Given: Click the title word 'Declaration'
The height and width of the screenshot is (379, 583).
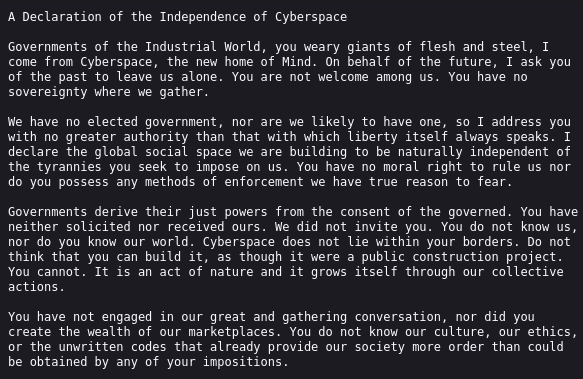Looking at the screenshot, I should tap(62, 17).
